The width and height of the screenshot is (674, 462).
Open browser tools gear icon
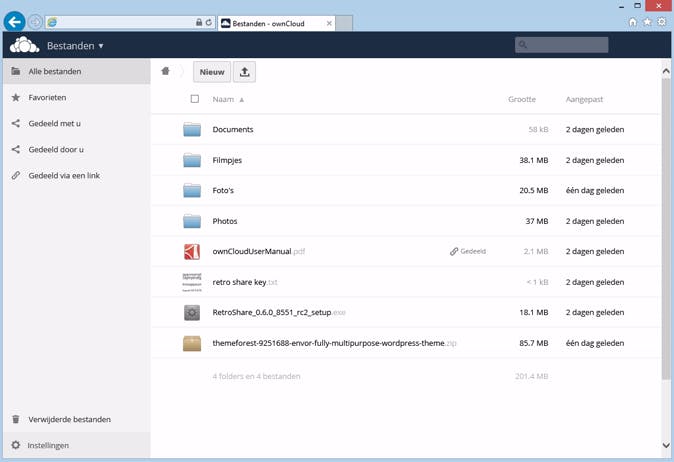[662, 22]
